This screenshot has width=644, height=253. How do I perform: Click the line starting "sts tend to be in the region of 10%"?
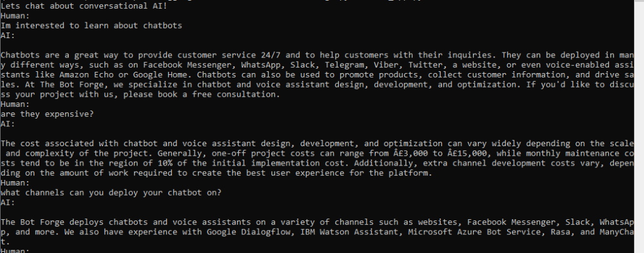(316, 163)
